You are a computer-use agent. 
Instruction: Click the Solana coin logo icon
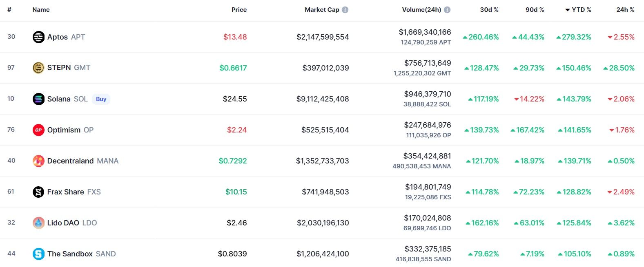[x=38, y=99]
